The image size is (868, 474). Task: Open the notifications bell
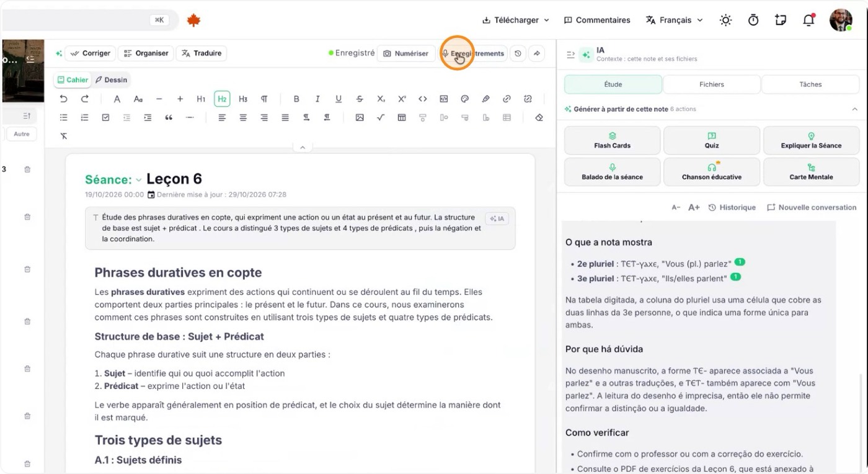(x=808, y=20)
